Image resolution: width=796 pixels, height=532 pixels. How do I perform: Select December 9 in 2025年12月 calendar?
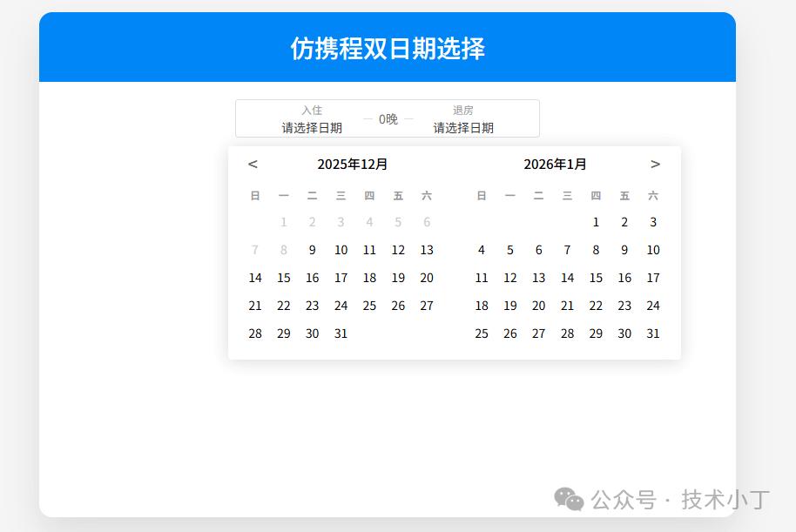click(312, 250)
